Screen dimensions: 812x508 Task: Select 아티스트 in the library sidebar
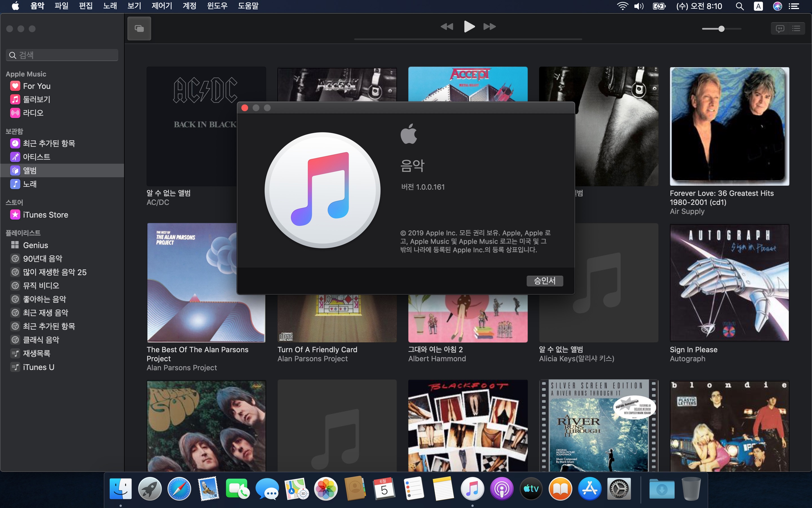pyautogui.click(x=62, y=157)
